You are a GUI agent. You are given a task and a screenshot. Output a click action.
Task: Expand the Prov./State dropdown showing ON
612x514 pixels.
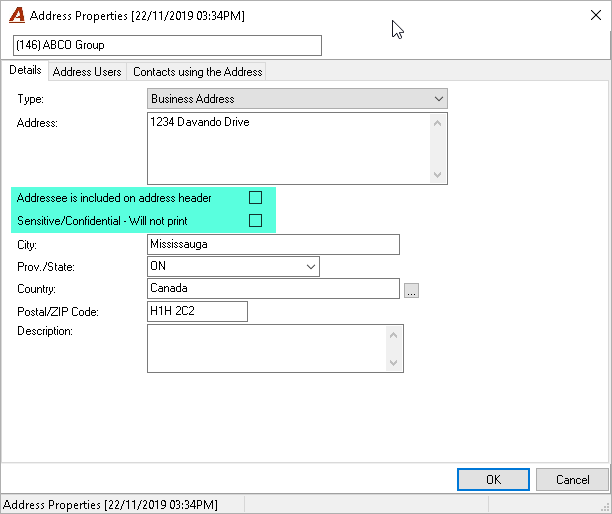(x=233, y=266)
